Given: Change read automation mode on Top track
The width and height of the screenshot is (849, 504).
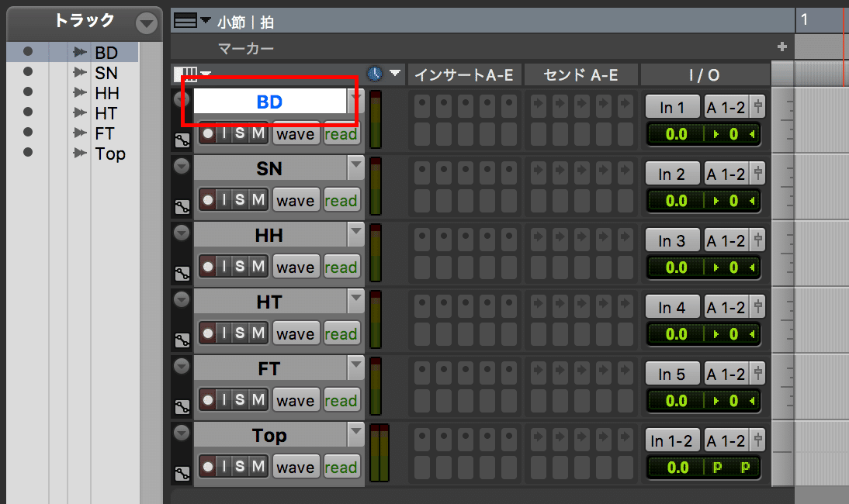Looking at the screenshot, I should [x=341, y=468].
